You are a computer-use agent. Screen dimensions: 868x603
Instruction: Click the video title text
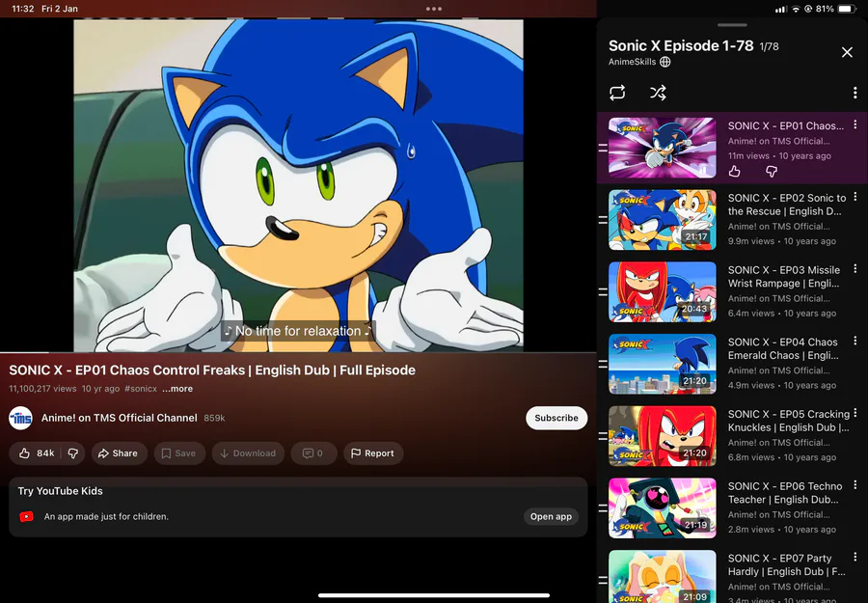click(212, 370)
